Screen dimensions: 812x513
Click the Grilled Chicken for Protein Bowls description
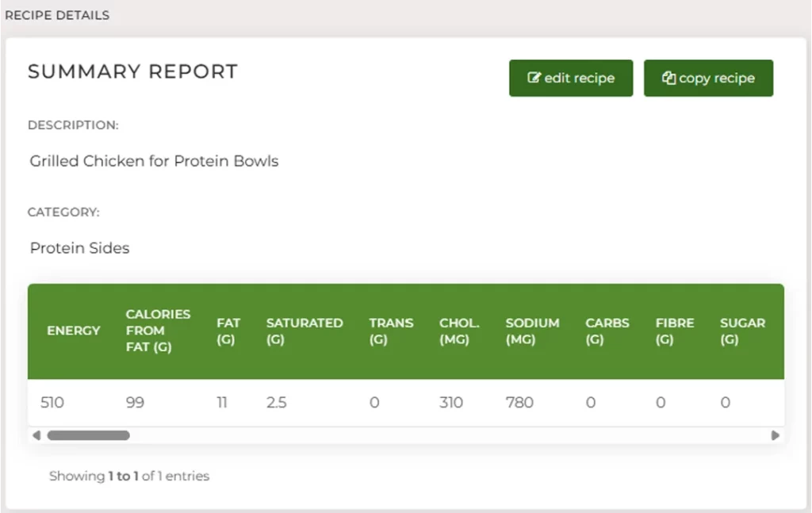(154, 161)
